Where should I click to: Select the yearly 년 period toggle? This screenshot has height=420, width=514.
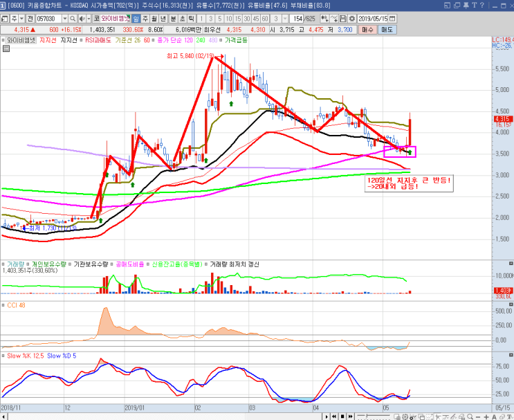point(163,19)
